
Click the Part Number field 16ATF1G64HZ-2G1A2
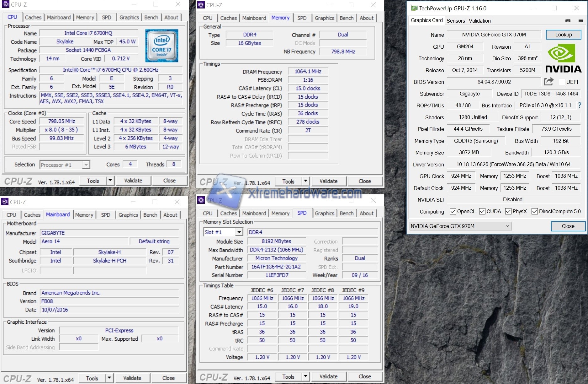tap(276, 267)
